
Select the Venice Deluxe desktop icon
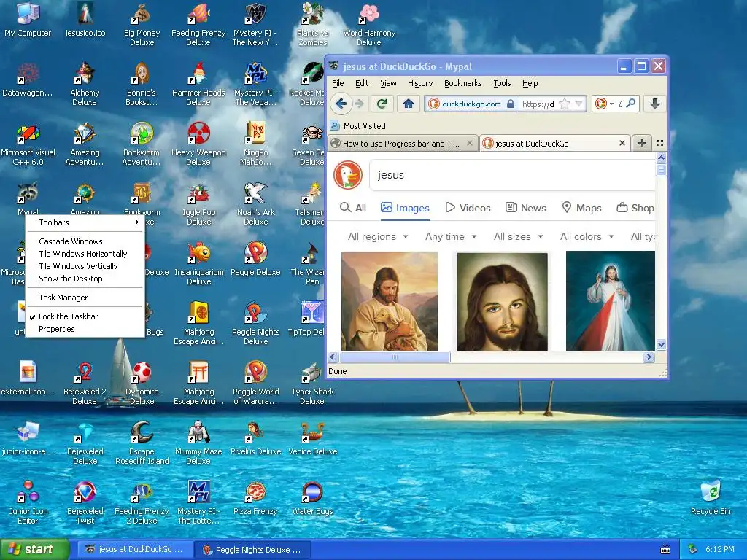click(312, 438)
